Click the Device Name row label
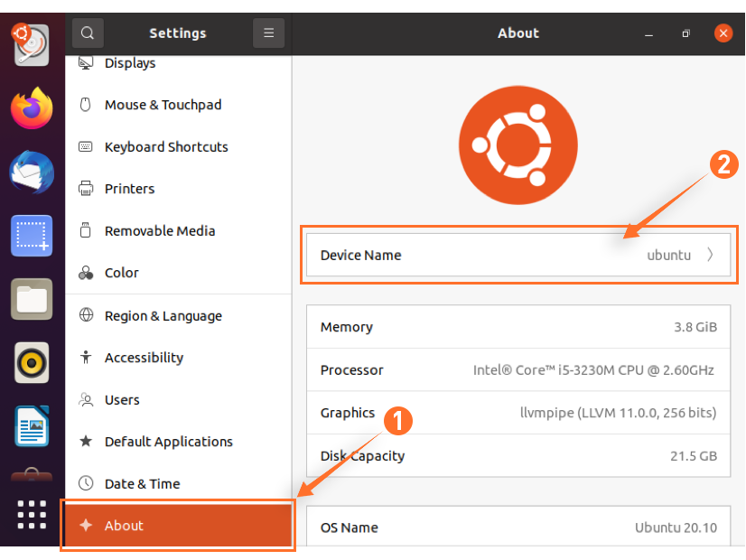Screen dimensions: 746x560 pyautogui.click(x=360, y=255)
